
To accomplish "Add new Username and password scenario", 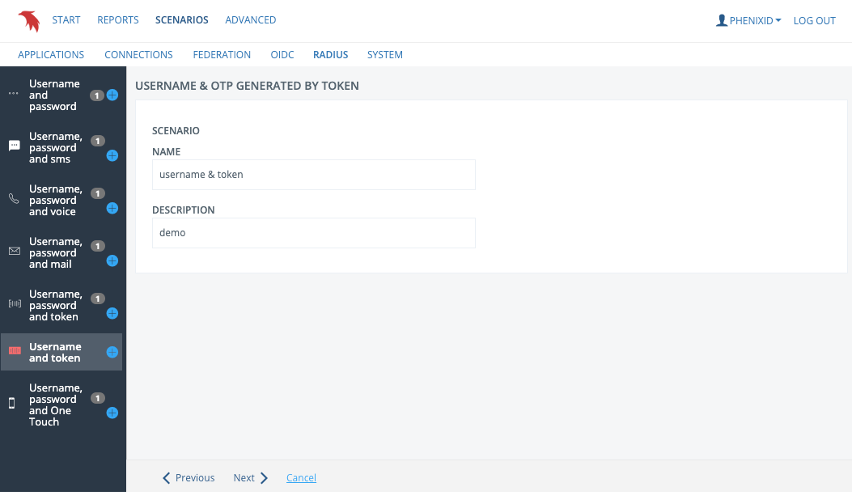I will (x=112, y=95).
